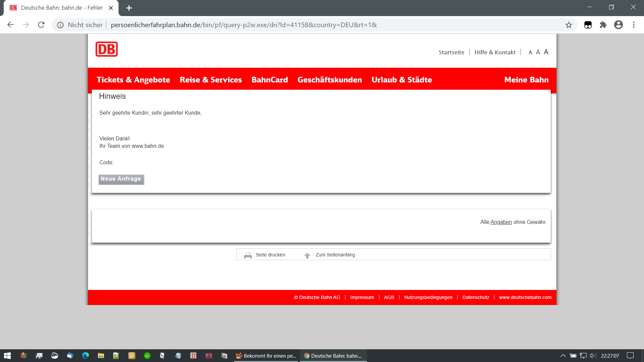Open a new browser tab
Screen dimensions: 644x362
pos(129,8)
